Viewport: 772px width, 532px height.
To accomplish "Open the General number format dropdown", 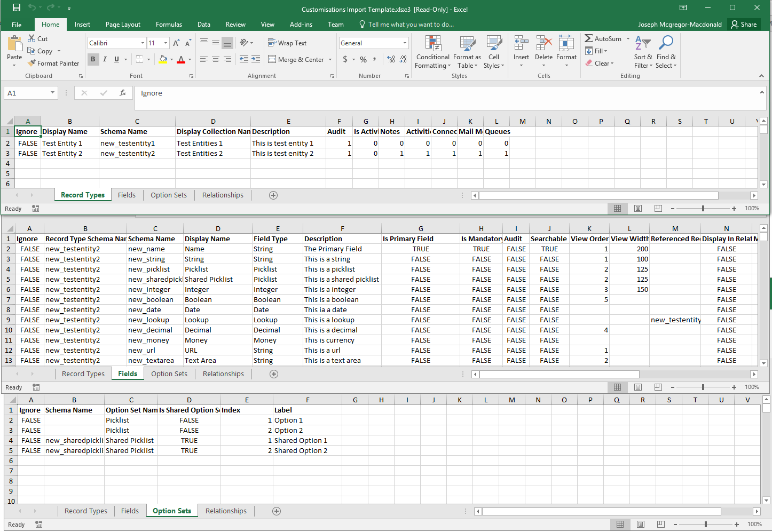I will [x=405, y=43].
